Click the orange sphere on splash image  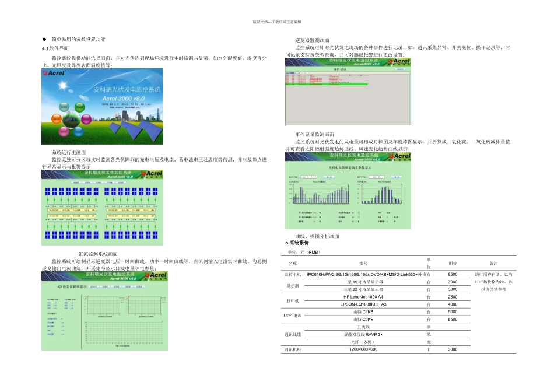click(x=56, y=119)
